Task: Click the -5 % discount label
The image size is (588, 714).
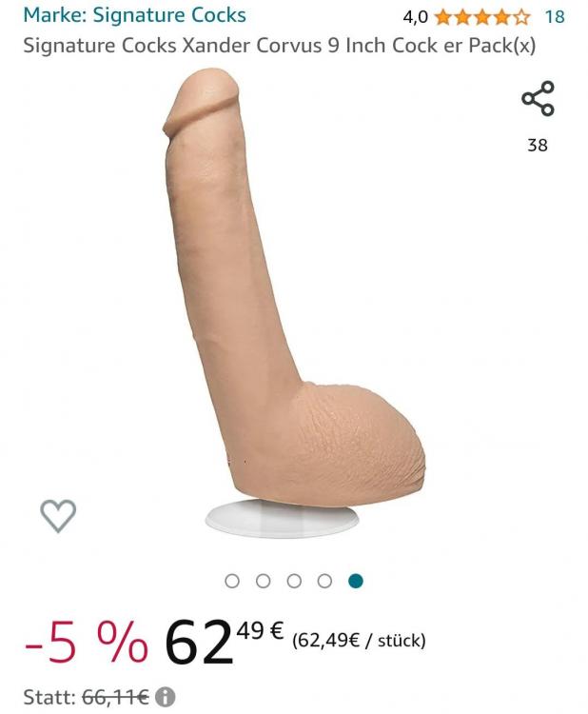Action: 86,641
